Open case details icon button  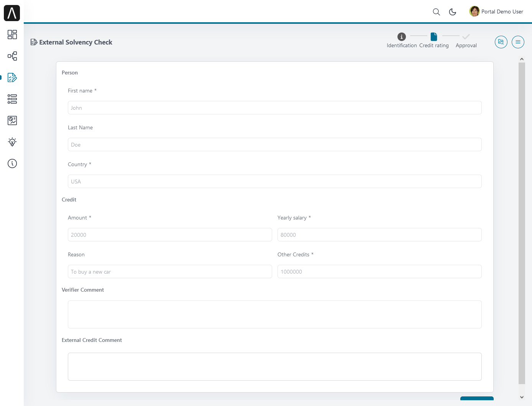point(501,42)
